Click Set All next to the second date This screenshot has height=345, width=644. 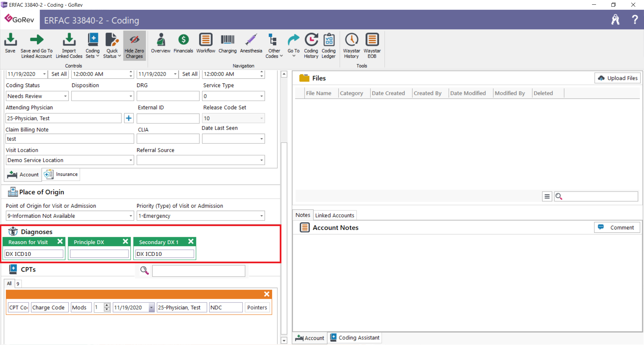point(190,74)
